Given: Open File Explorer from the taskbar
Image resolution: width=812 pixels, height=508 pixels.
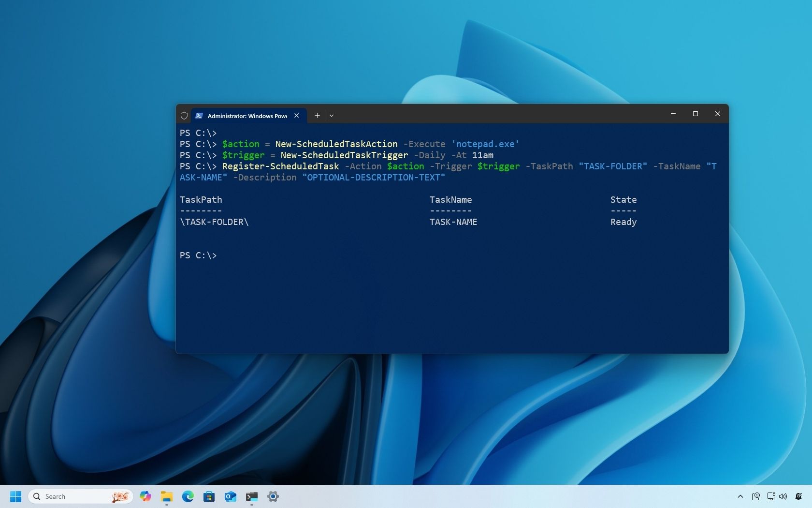Looking at the screenshot, I should pos(167,496).
